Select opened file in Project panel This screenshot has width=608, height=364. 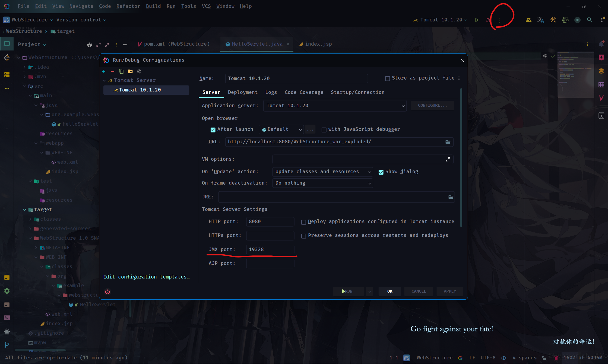pyautogui.click(x=89, y=45)
